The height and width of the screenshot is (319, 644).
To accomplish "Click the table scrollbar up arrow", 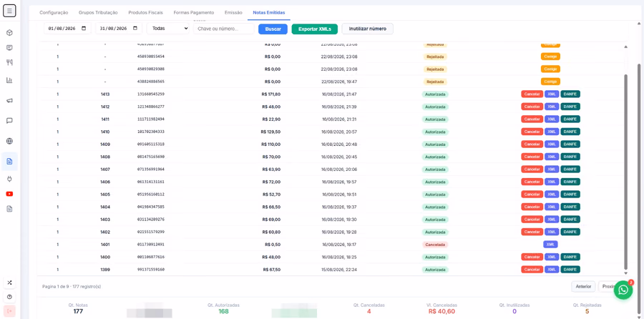I will click(625, 47).
